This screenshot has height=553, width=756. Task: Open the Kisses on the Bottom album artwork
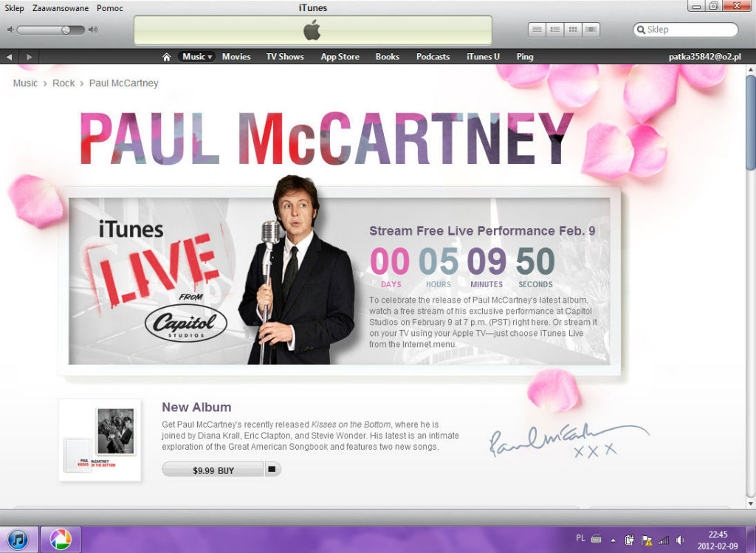[x=100, y=440]
